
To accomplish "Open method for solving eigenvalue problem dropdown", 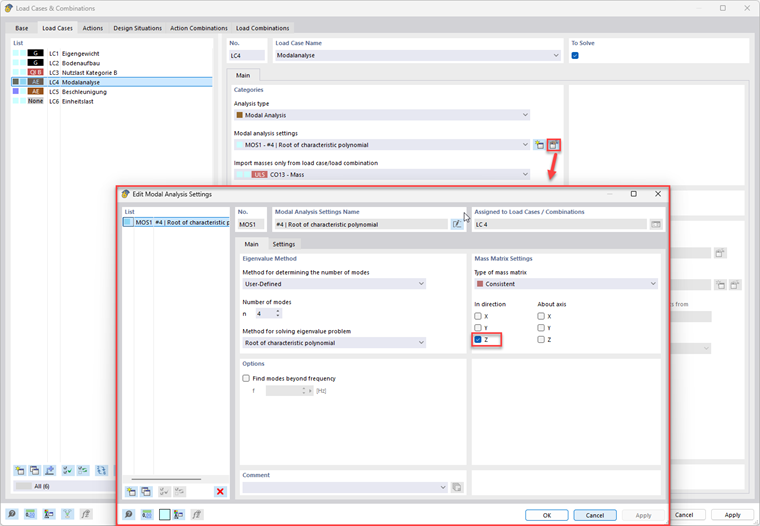I will point(334,343).
